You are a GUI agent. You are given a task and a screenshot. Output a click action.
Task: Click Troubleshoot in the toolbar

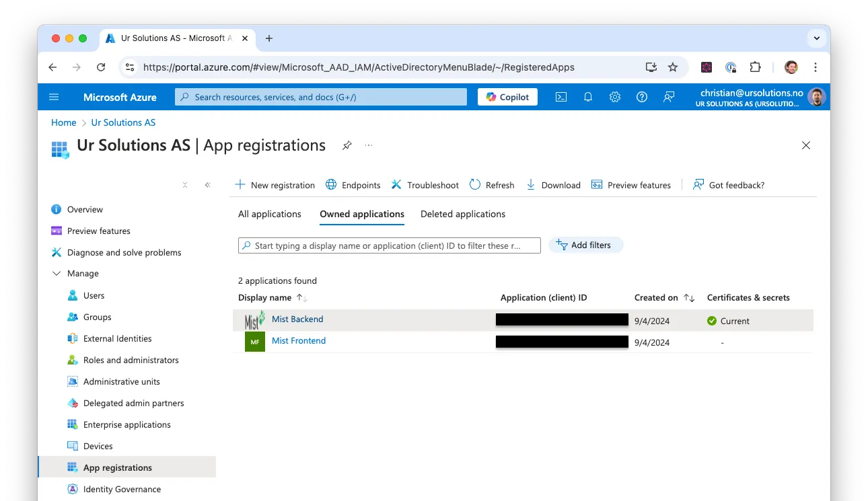pyautogui.click(x=425, y=185)
